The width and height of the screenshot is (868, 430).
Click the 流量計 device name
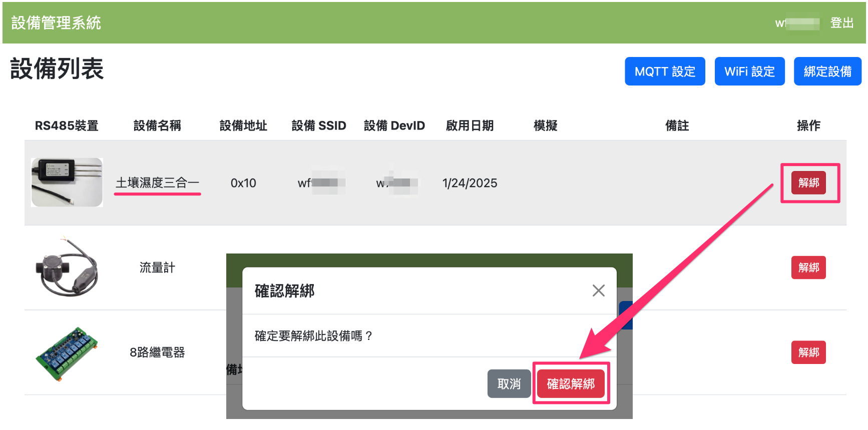click(x=157, y=268)
